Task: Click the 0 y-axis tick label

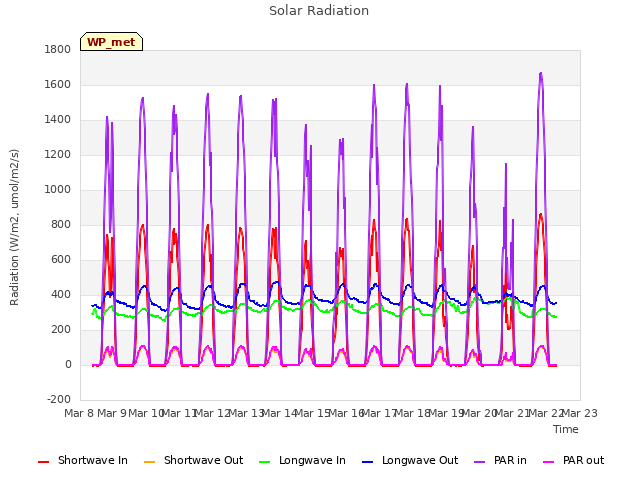Action: 68,364
